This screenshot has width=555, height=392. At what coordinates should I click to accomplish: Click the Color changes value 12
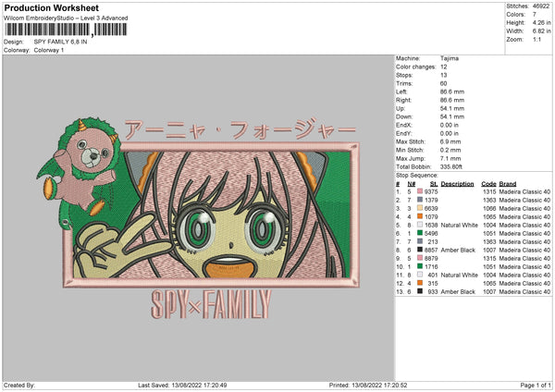pyautogui.click(x=444, y=67)
